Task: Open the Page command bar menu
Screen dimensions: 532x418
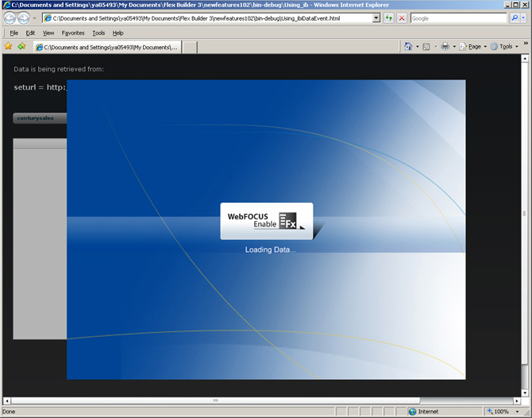Action: (x=473, y=47)
